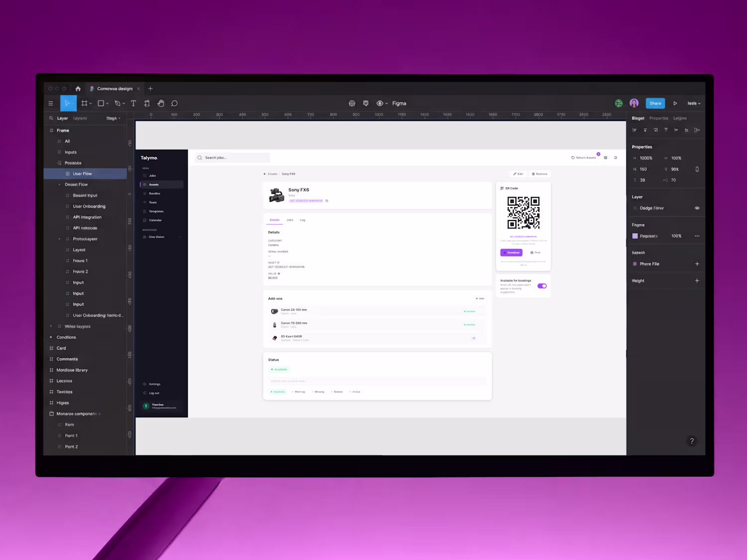
Task: Open the shape tool dropdown arrow
Action: pyautogui.click(x=107, y=104)
